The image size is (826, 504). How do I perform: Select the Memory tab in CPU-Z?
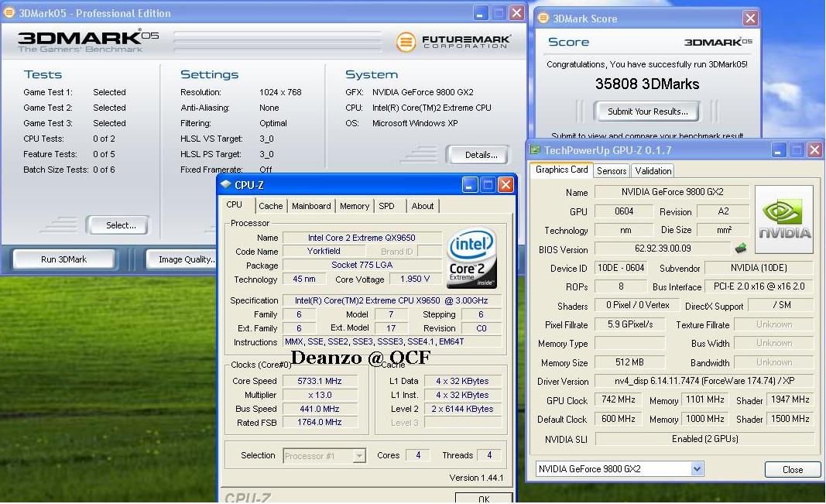355,206
